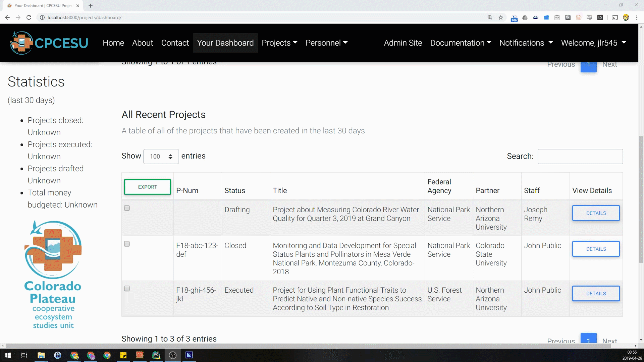Open the Chrome profile avatar
Image resolution: width=644 pixels, height=362 pixels.
(x=626, y=17)
